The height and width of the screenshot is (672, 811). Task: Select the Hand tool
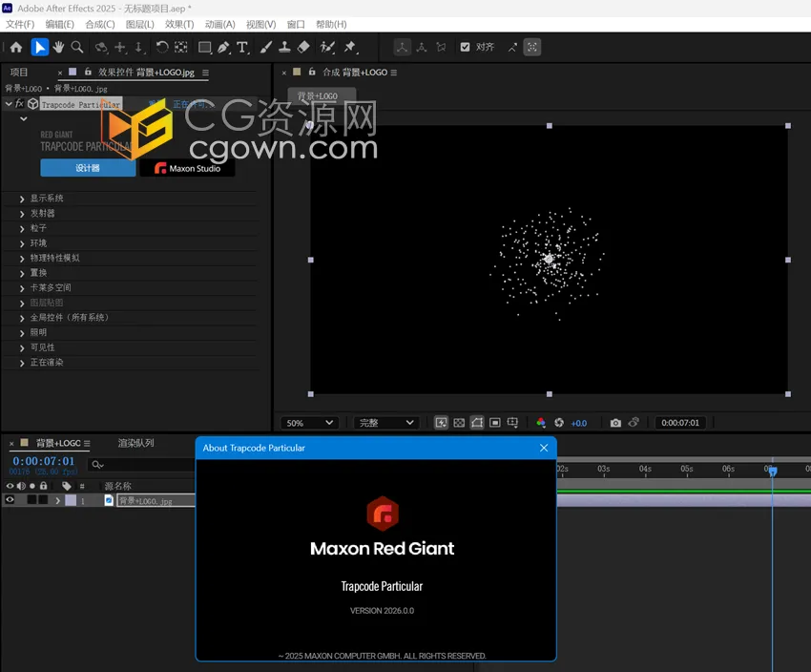57,48
